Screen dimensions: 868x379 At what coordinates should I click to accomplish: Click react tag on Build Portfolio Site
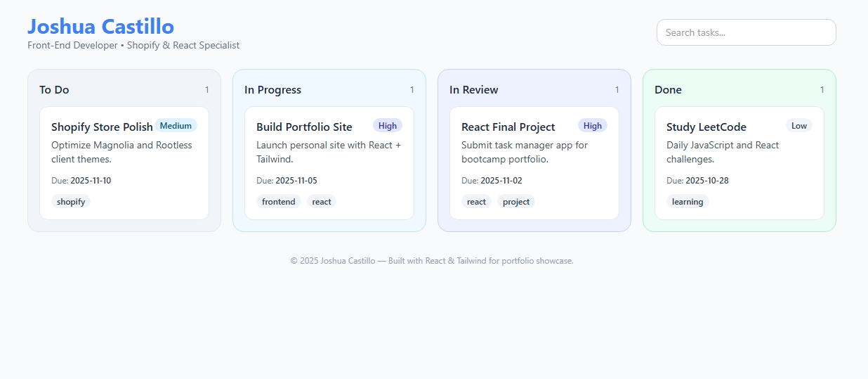click(322, 202)
